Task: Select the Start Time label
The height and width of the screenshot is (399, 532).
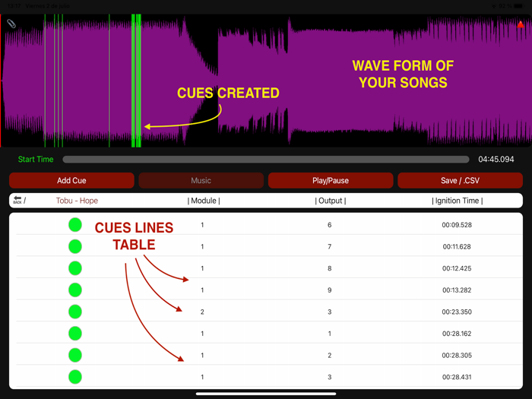Action: point(36,160)
